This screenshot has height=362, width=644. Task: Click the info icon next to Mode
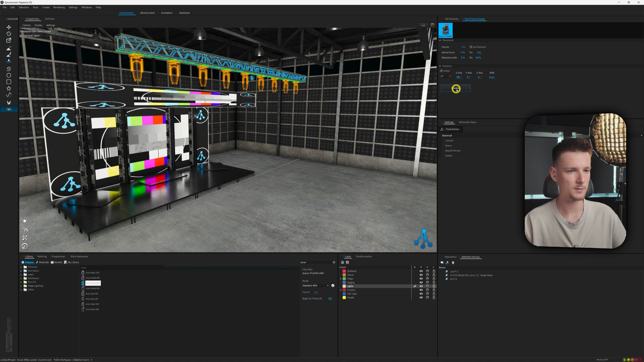(x=333, y=285)
